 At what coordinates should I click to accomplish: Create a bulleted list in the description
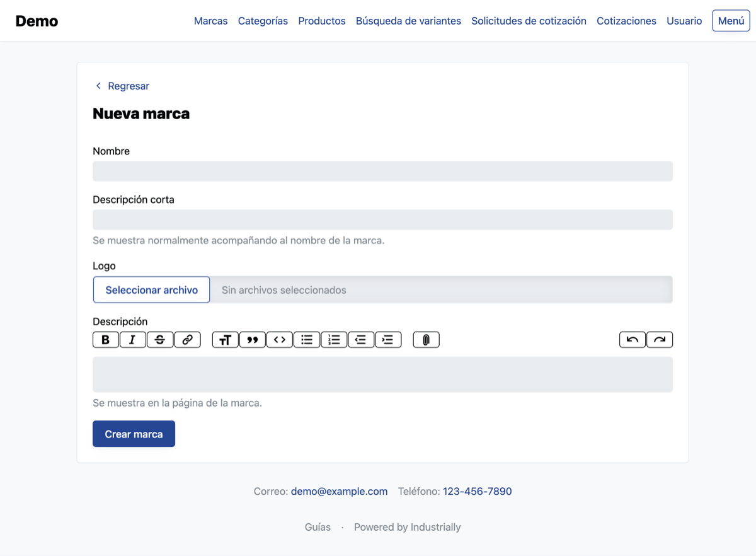tap(307, 339)
